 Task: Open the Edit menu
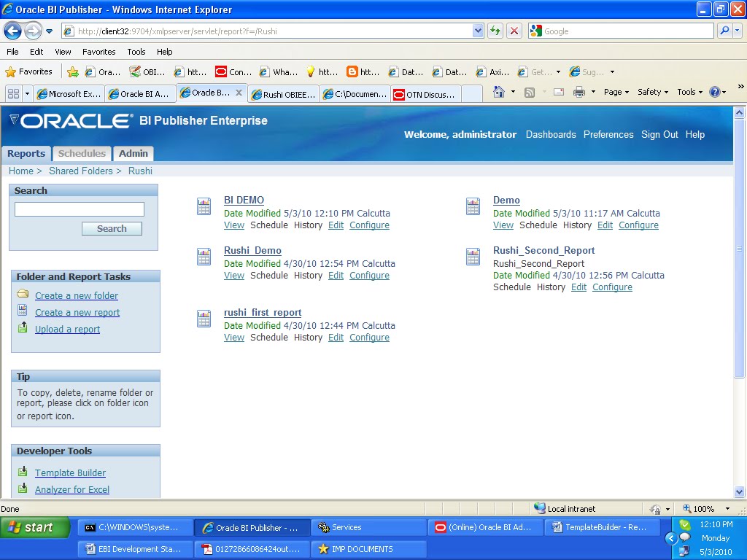click(x=36, y=52)
